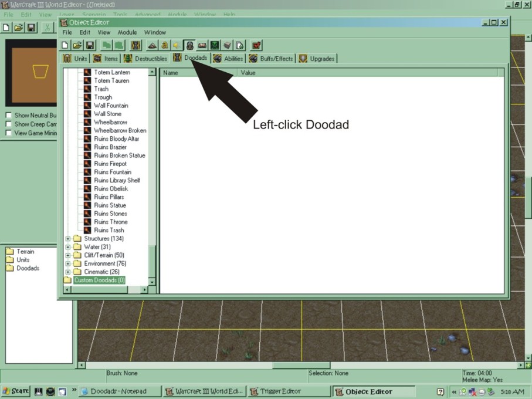The height and width of the screenshot is (399, 532).
Task: Click Copy object icon in Object Editor toolbar
Action: coord(107,45)
